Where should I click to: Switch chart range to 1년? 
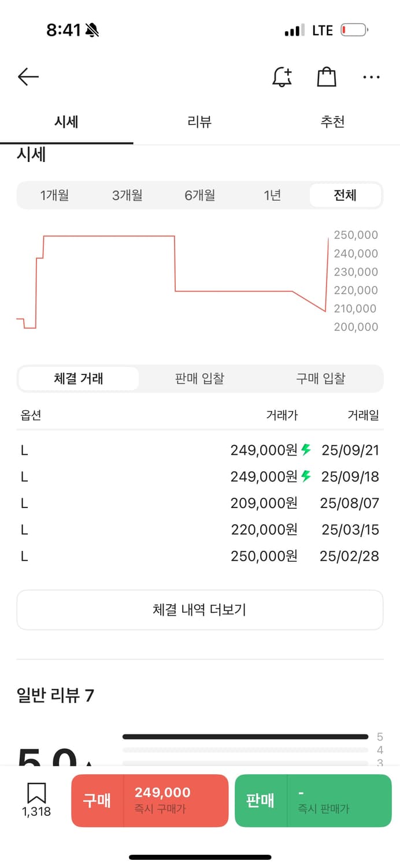(x=272, y=196)
